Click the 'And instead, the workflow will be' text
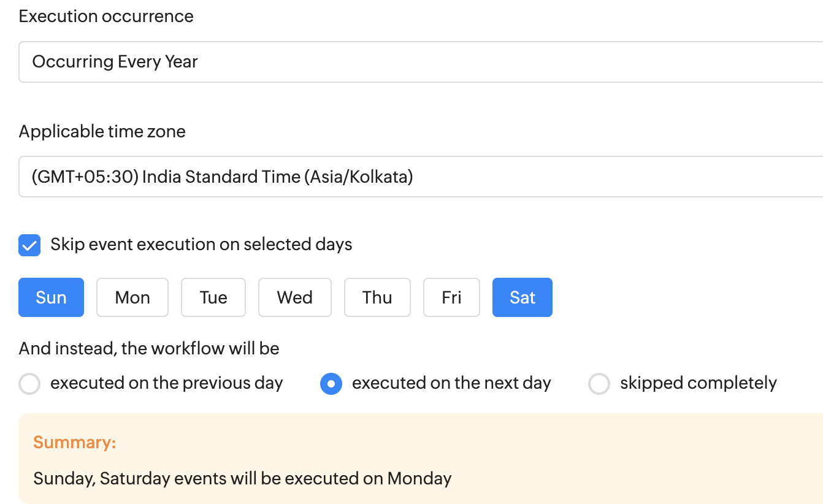This screenshot has width=823, height=504. point(149,349)
